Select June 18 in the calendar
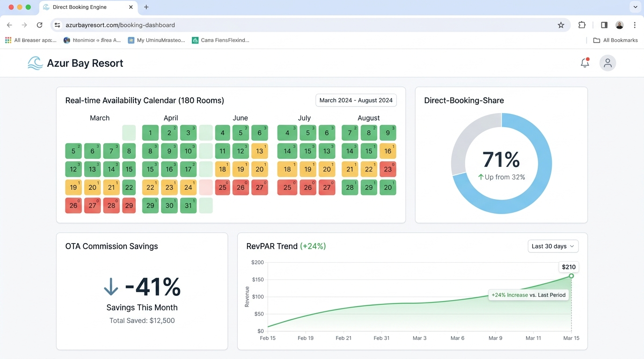 pos(223,169)
